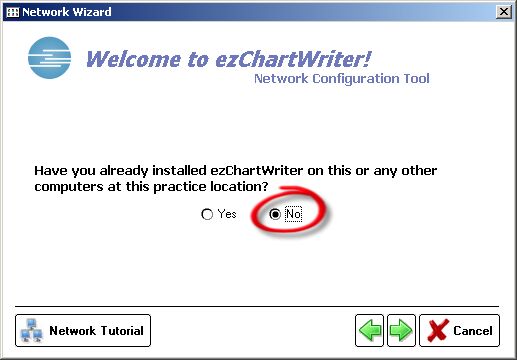Go back with the green left arrow
This screenshot has width=517, height=360.
[x=369, y=331]
